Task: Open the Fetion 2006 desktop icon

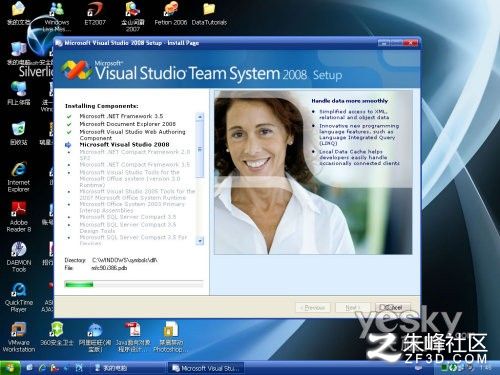Action: pyautogui.click(x=171, y=13)
